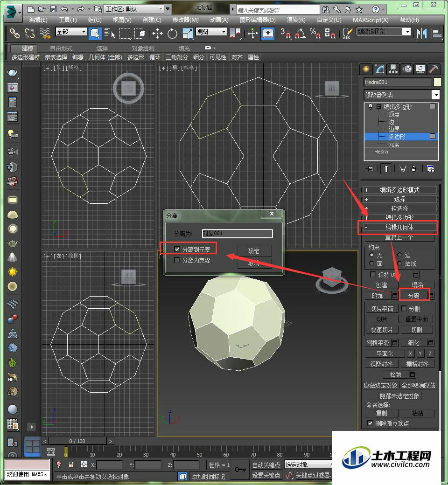Screen dimensions: 448x485
Task: Click the Save file icon
Action: [x=53, y=9]
